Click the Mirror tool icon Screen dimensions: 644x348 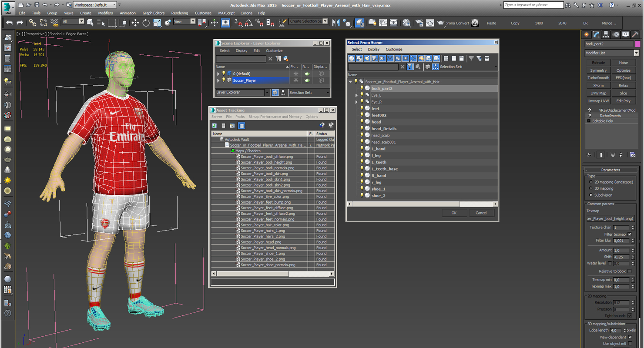point(336,23)
